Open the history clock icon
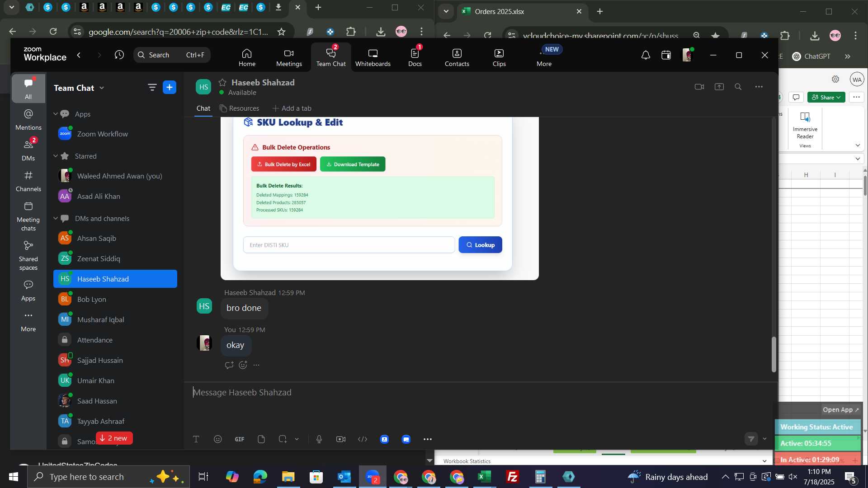Image resolution: width=868 pixels, height=488 pixels. (x=119, y=55)
